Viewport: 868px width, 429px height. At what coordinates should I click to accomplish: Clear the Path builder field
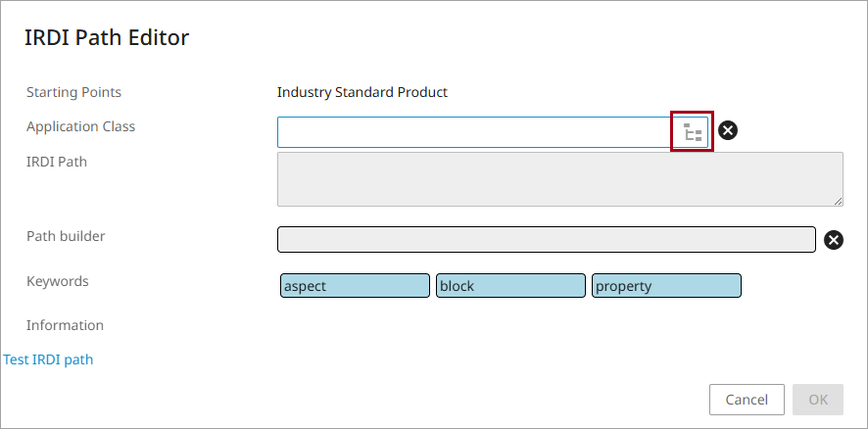pyautogui.click(x=833, y=240)
